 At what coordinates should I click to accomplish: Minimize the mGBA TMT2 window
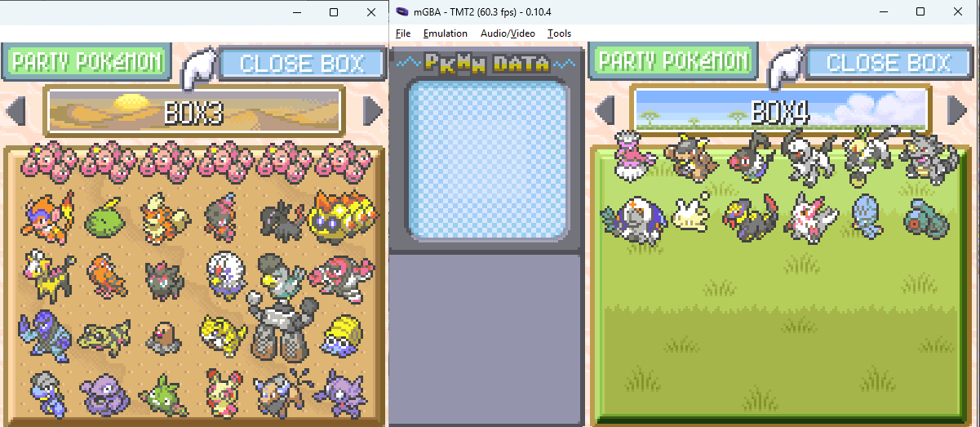pos(883,12)
